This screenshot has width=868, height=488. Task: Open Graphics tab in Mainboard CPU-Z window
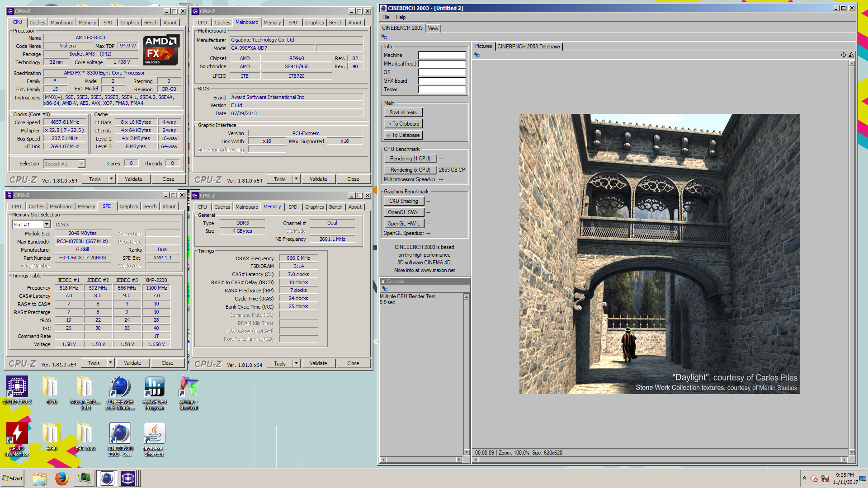pyautogui.click(x=314, y=23)
